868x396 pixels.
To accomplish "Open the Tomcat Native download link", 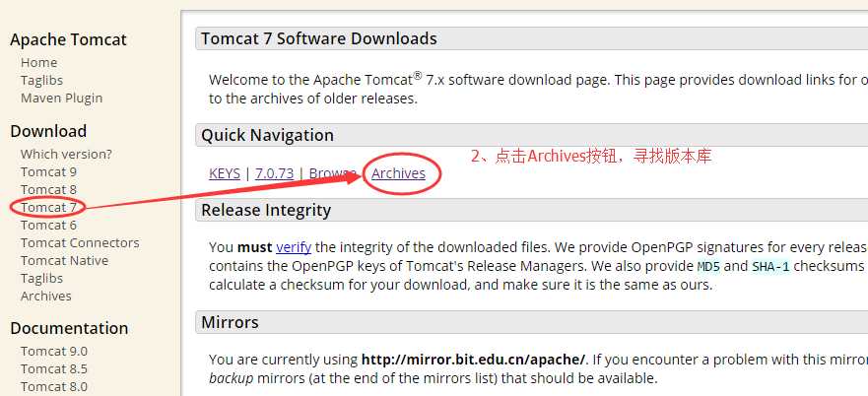I will pyautogui.click(x=64, y=260).
